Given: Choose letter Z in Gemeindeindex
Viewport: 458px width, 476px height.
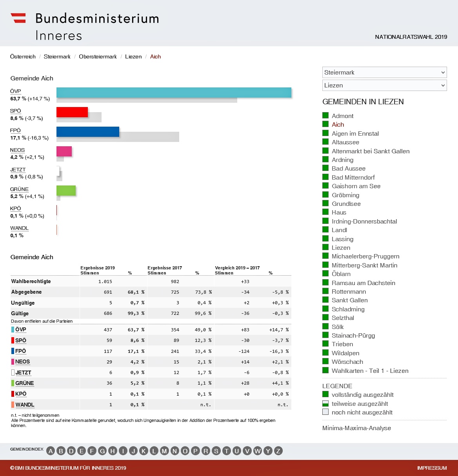Looking at the screenshot, I should click(278, 451).
